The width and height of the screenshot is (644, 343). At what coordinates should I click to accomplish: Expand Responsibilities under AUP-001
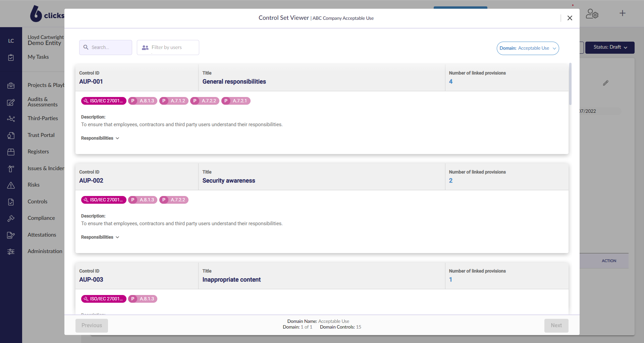[100, 138]
